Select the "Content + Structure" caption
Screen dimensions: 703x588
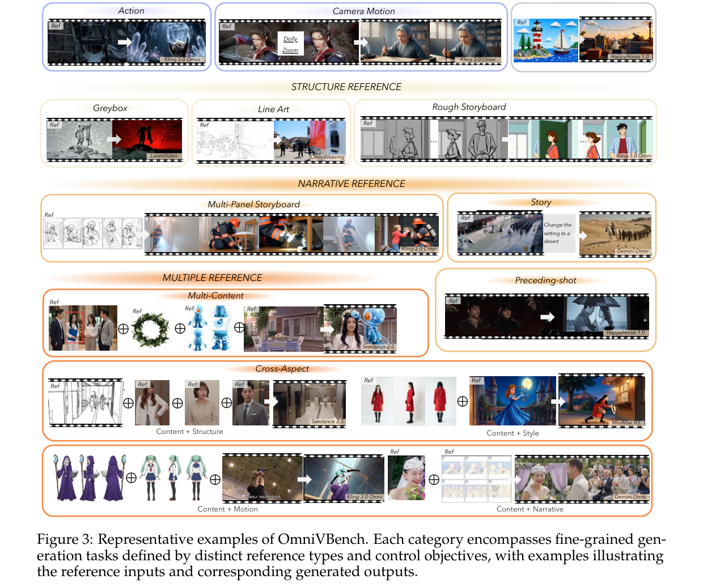[189, 432]
